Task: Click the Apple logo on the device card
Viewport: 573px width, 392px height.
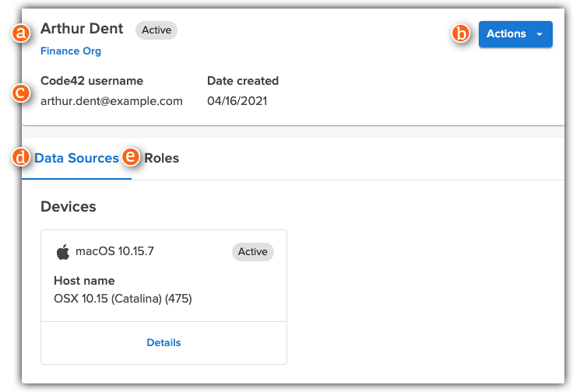Action: [63, 252]
